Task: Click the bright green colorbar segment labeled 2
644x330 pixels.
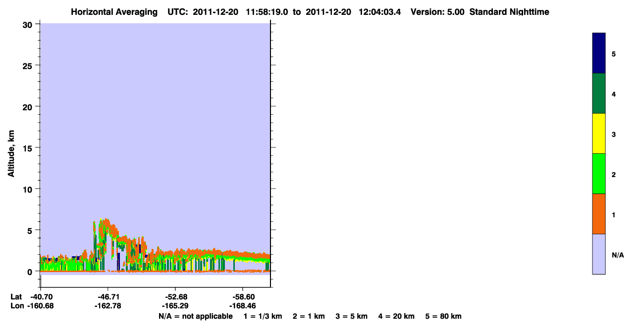Action: coord(599,174)
